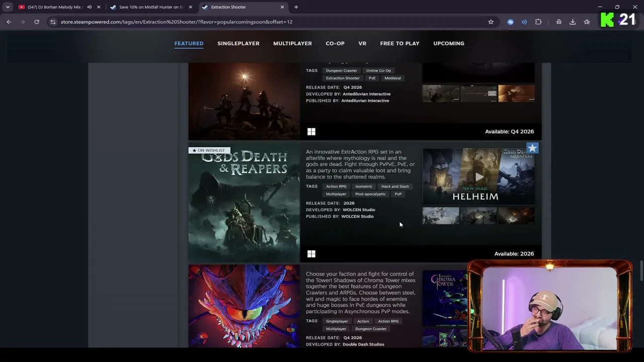Select the Action tag on Chroma Tower
644x362 pixels.
click(x=363, y=321)
